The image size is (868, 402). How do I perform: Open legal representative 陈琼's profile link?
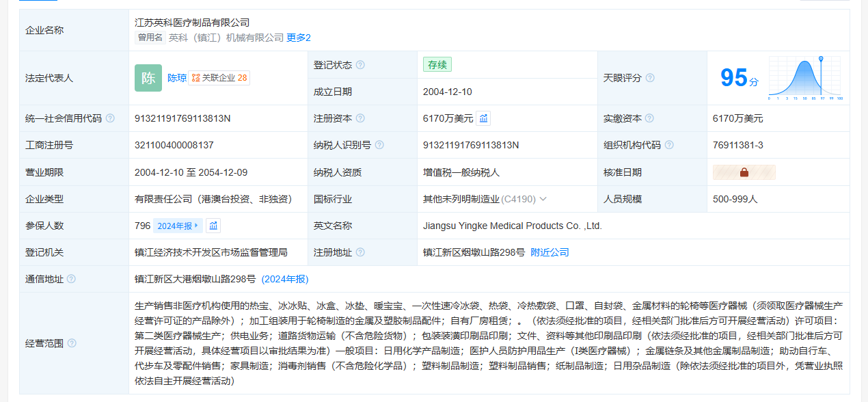176,78
